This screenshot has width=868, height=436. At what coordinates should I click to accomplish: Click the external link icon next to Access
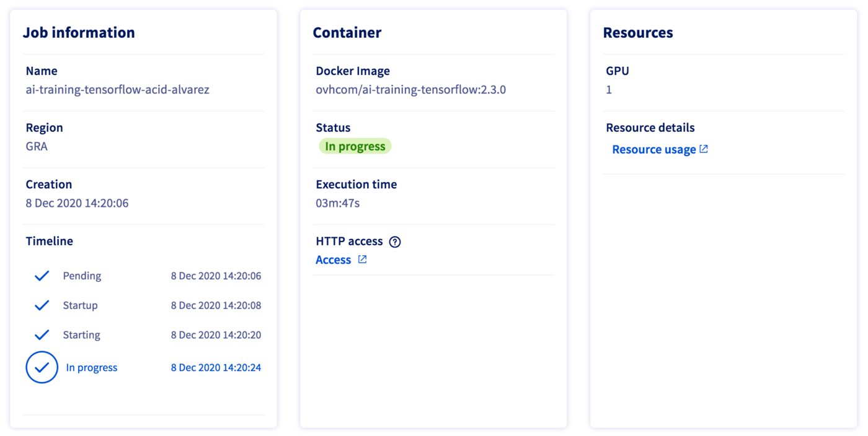[363, 259]
